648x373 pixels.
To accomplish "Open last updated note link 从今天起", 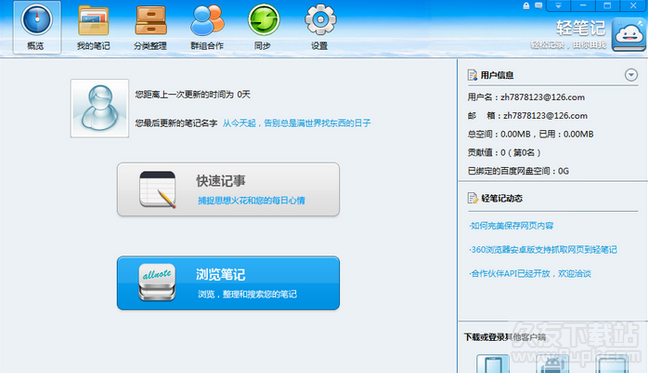I will 296,123.
